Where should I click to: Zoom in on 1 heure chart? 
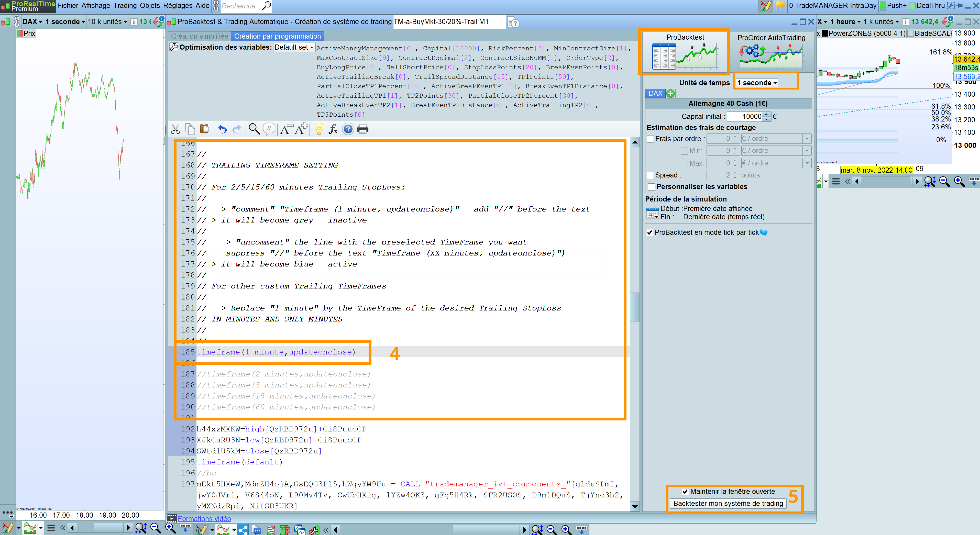click(x=959, y=181)
